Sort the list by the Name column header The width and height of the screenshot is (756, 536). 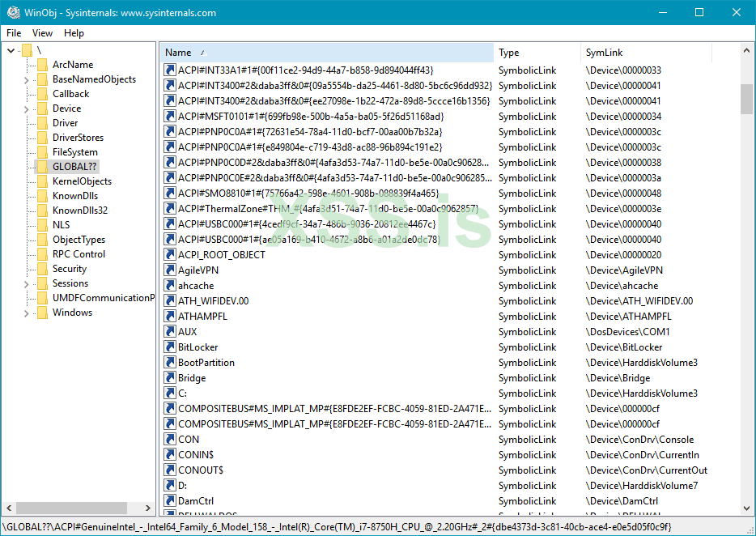[x=327, y=53]
